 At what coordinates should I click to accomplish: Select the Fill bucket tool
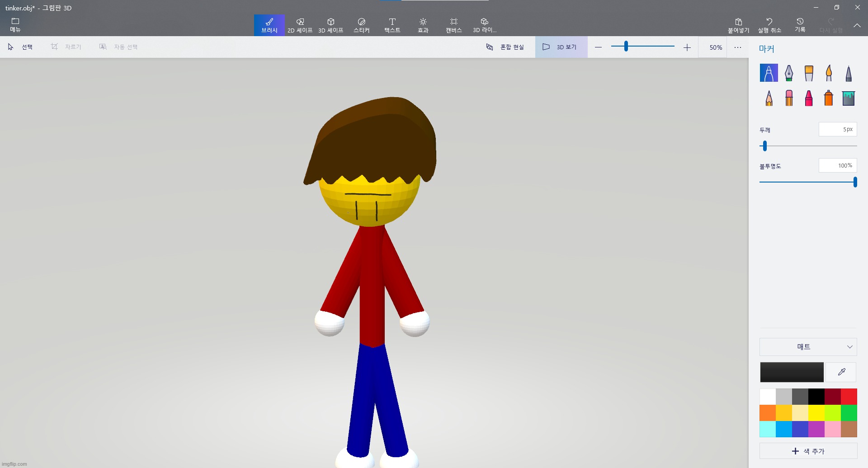point(849,98)
